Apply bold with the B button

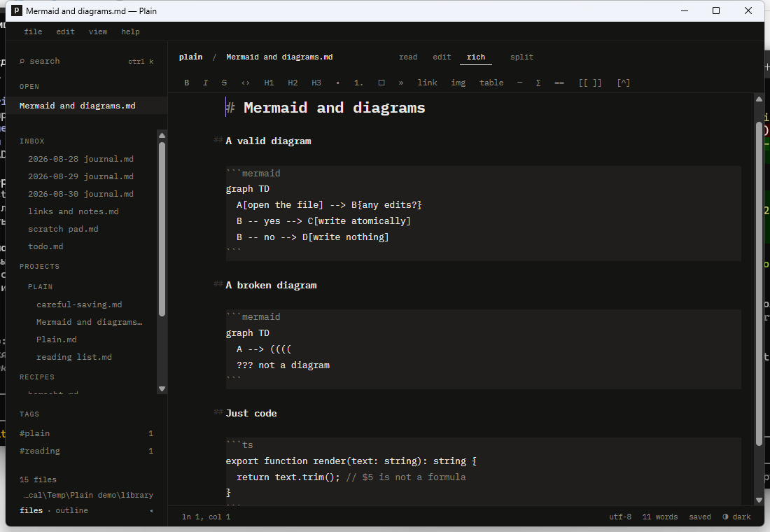click(187, 83)
